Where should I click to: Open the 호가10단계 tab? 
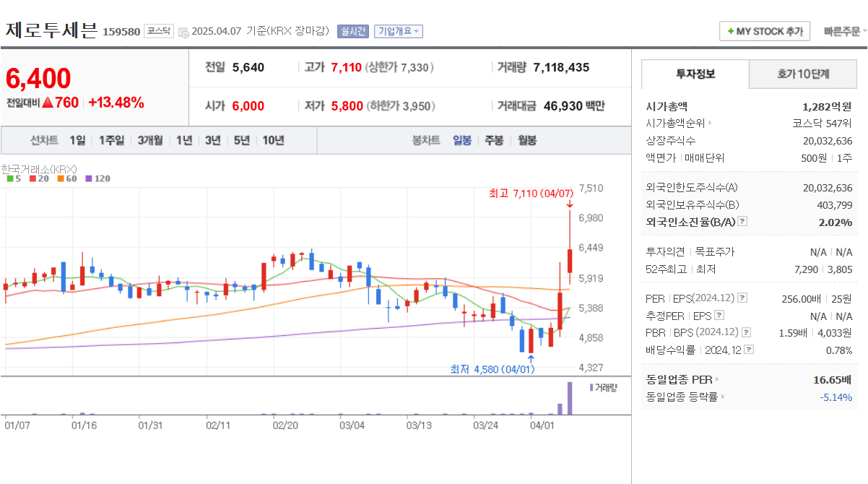803,74
